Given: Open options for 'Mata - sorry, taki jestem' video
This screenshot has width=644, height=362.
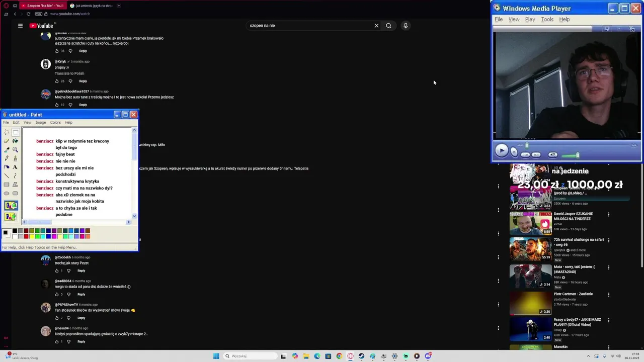Looking at the screenshot, I should [x=609, y=267].
